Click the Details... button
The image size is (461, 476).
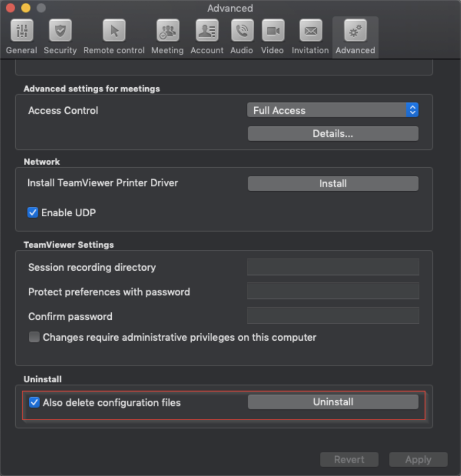pyautogui.click(x=333, y=134)
